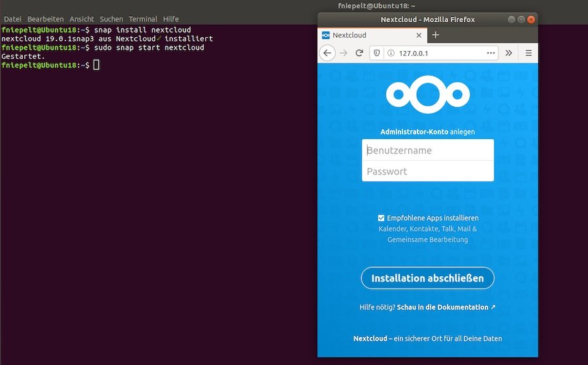Show site information for 127.0.0.1
The width and height of the screenshot is (588, 365).
(390, 53)
